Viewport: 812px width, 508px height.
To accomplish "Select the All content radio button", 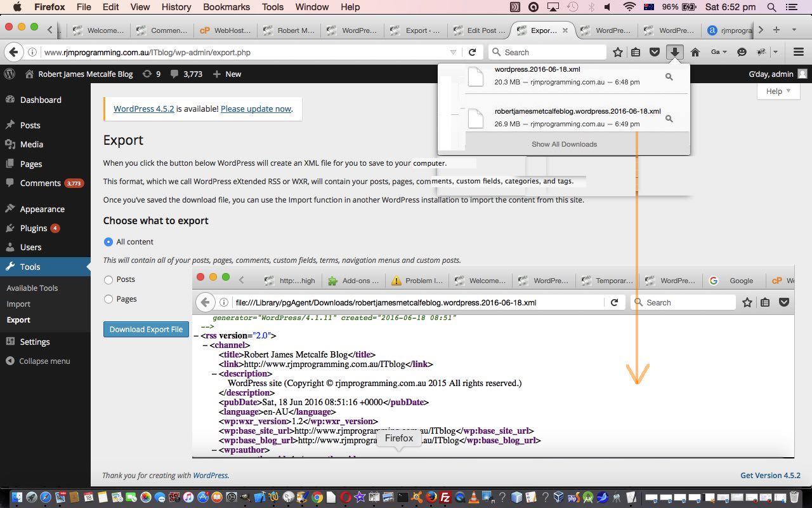I will click(108, 241).
